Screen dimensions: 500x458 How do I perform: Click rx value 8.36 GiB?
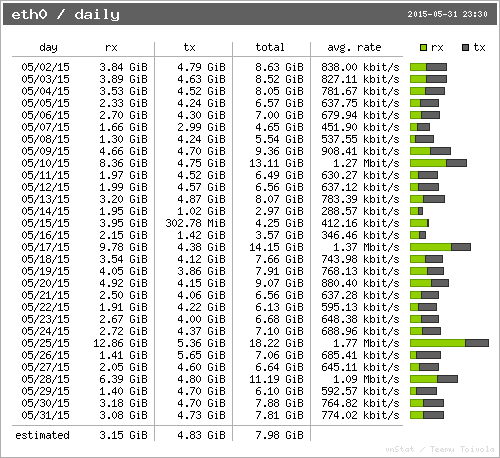tap(123, 163)
